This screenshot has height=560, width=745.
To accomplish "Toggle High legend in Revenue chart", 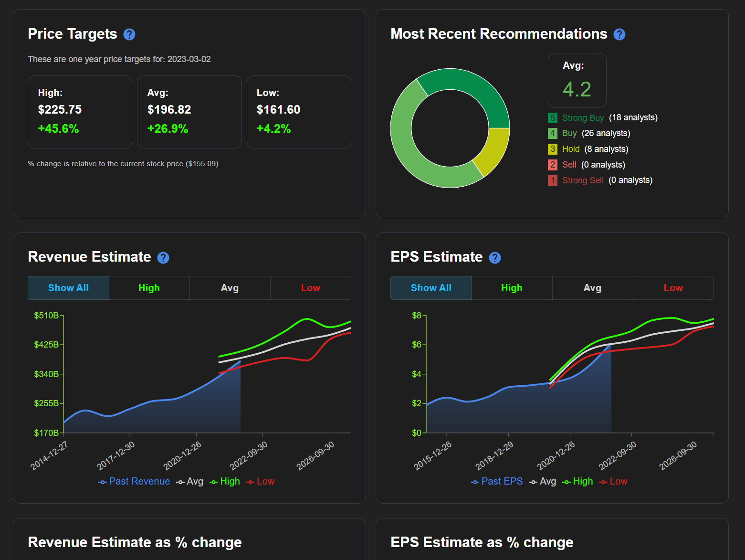I will 225,481.
